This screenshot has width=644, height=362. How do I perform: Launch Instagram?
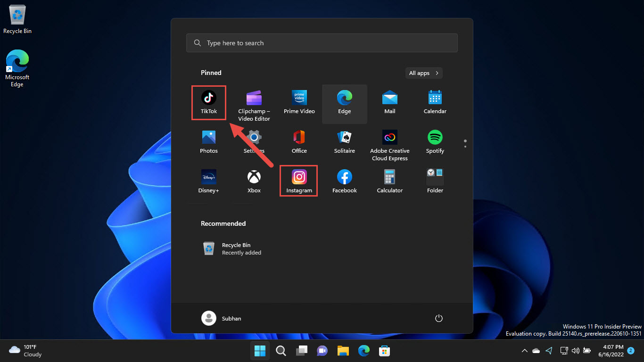click(299, 181)
